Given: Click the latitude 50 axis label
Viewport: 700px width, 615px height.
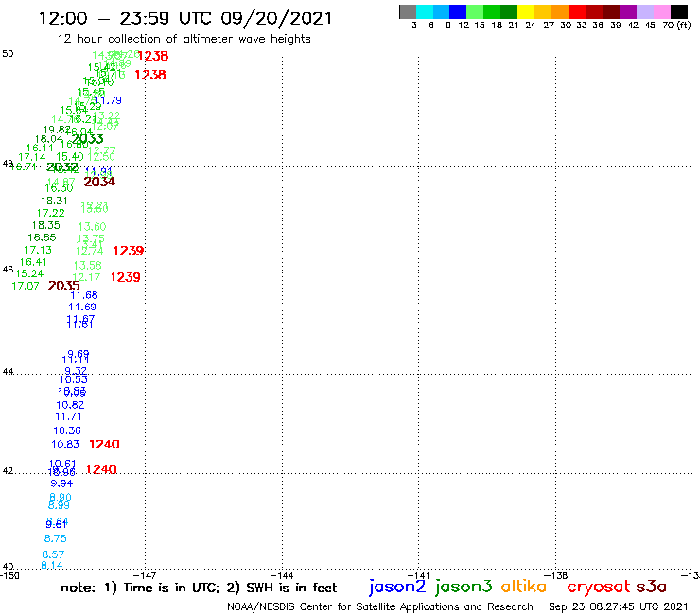Looking at the screenshot, I should 8,54.
